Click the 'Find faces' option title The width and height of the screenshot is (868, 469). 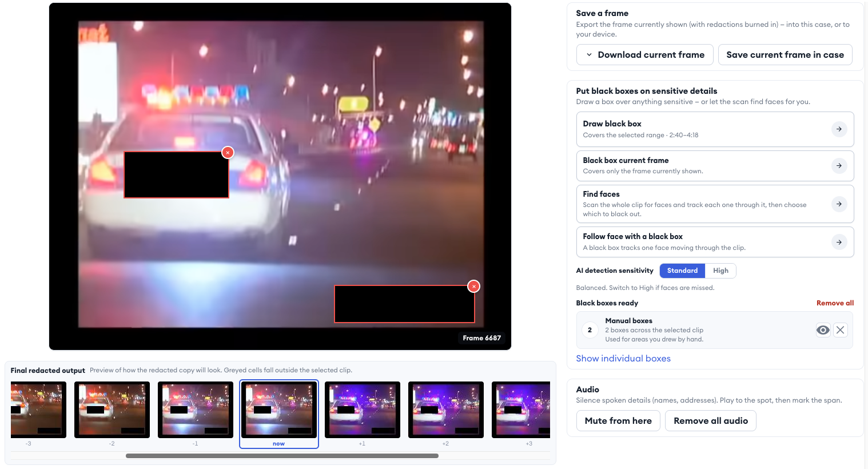[601, 194]
